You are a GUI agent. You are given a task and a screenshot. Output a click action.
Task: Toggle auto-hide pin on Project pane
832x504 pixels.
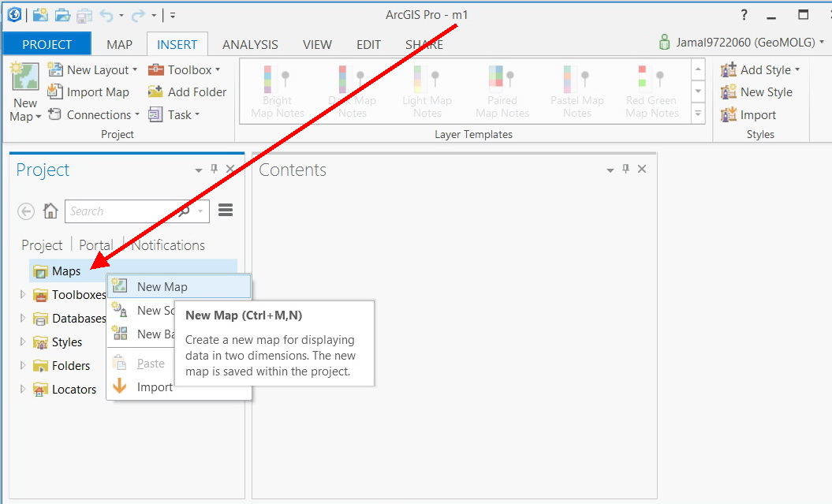(214, 169)
